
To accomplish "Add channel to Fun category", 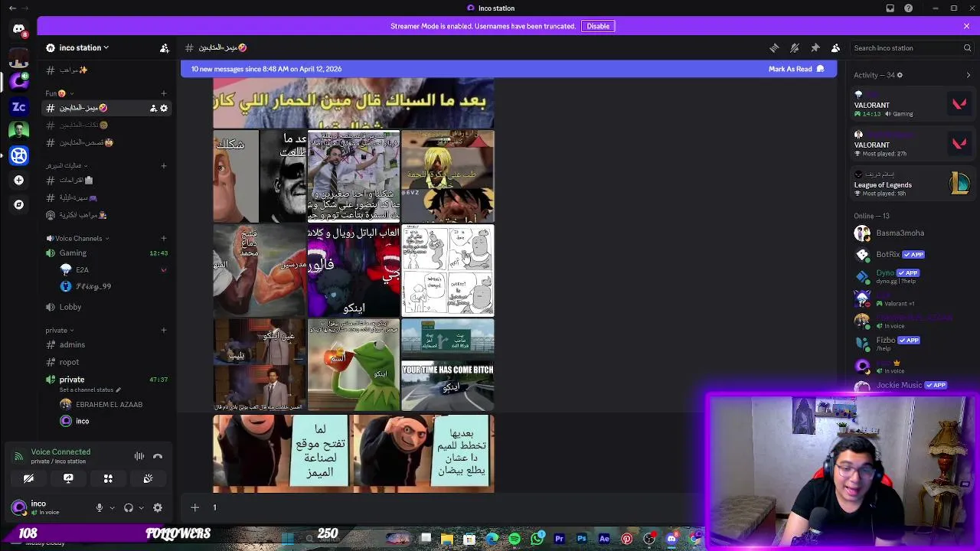I will [163, 93].
